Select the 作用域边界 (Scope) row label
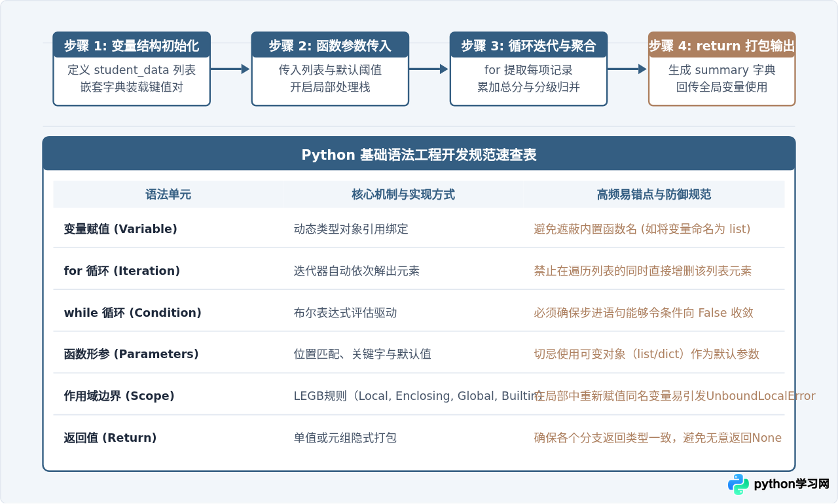The image size is (838, 504). coord(119,396)
